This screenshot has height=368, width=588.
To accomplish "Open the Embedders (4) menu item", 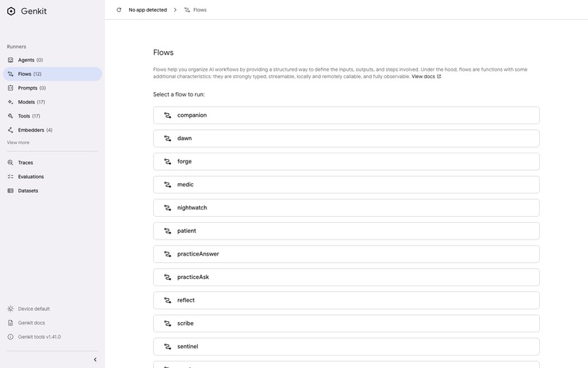I will pyautogui.click(x=53, y=130).
